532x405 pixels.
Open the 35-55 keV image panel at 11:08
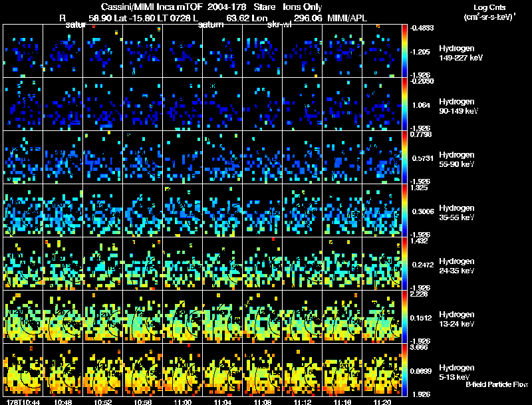pos(263,211)
